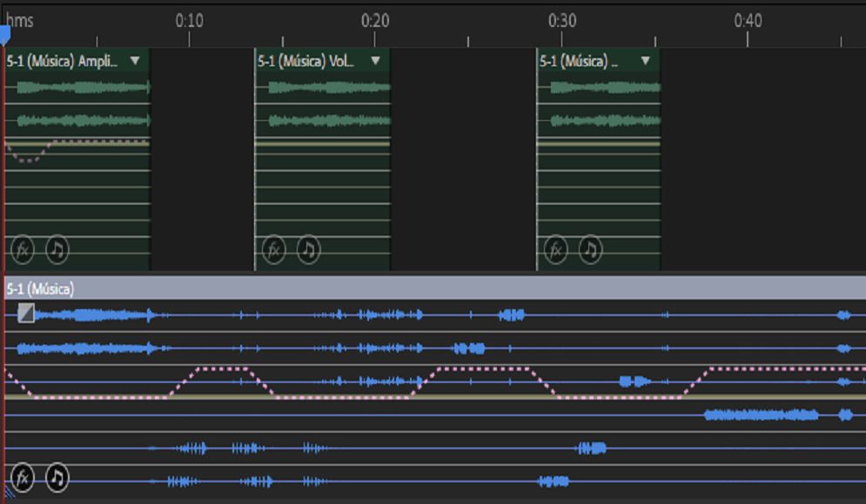This screenshot has height=504, width=866.
Task: Open clip effects via the fx badge on Volume clip
Action: [275, 249]
